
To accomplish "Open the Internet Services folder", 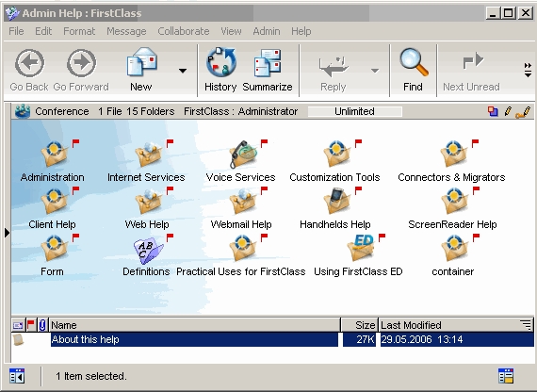I will (148, 154).
